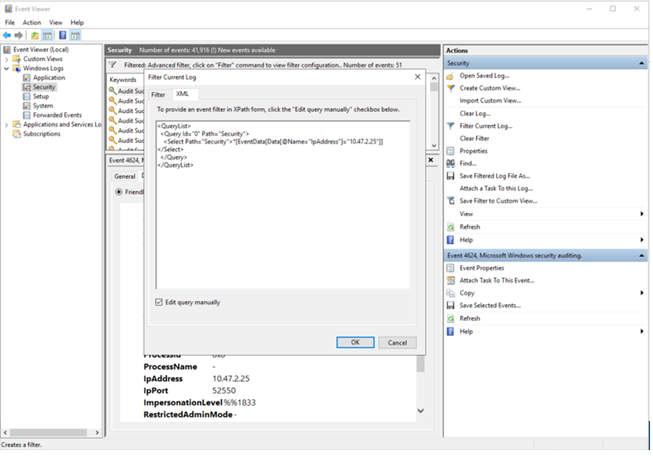Toggle Edit query manually checkbox
Image resolution: width=653 pixels, height=462 pixels.
159,302
